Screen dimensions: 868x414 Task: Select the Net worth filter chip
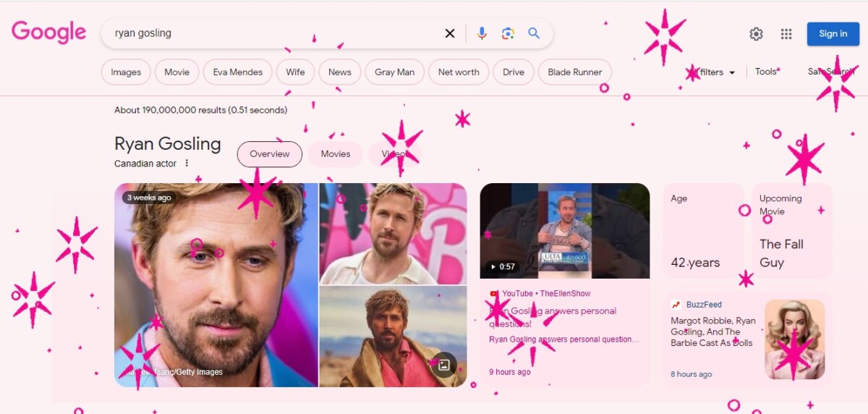tap(459, 72)
